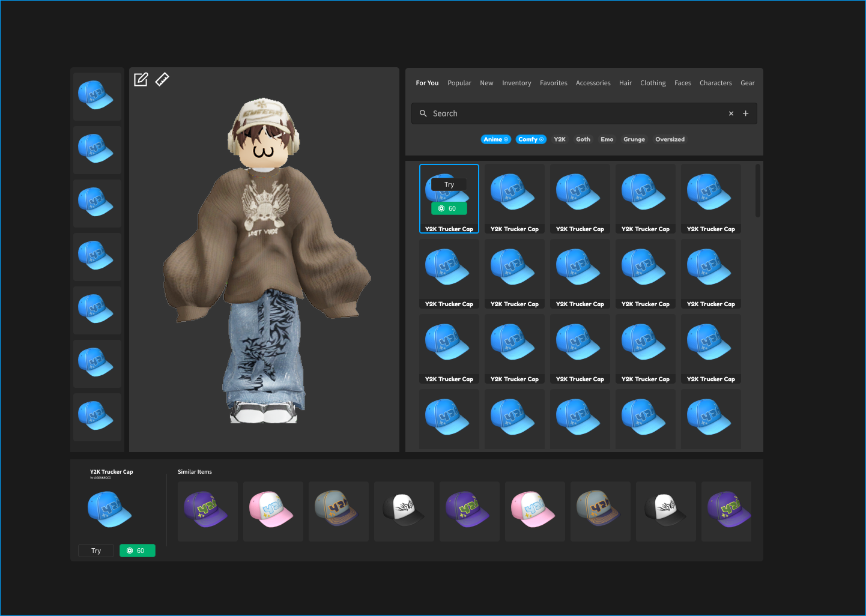
Task: Click the search magnifier icon
Action: (x=423, y=113)
